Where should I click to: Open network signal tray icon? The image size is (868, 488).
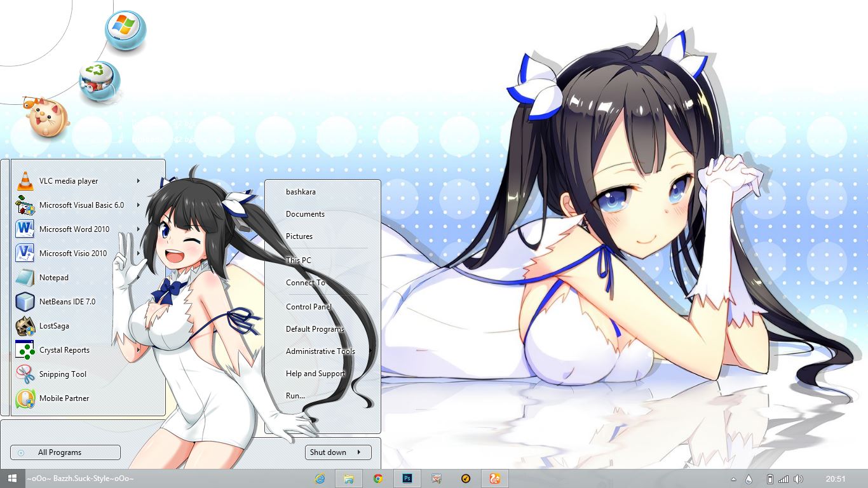pos(783,479)
